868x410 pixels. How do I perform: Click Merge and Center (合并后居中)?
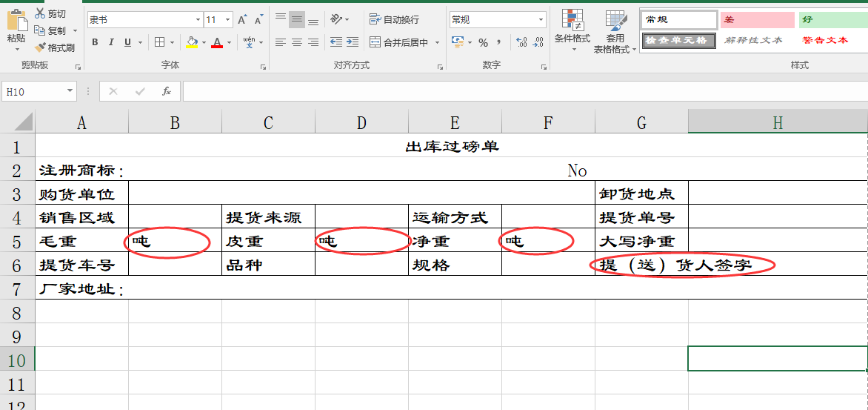tap(399, 42)
